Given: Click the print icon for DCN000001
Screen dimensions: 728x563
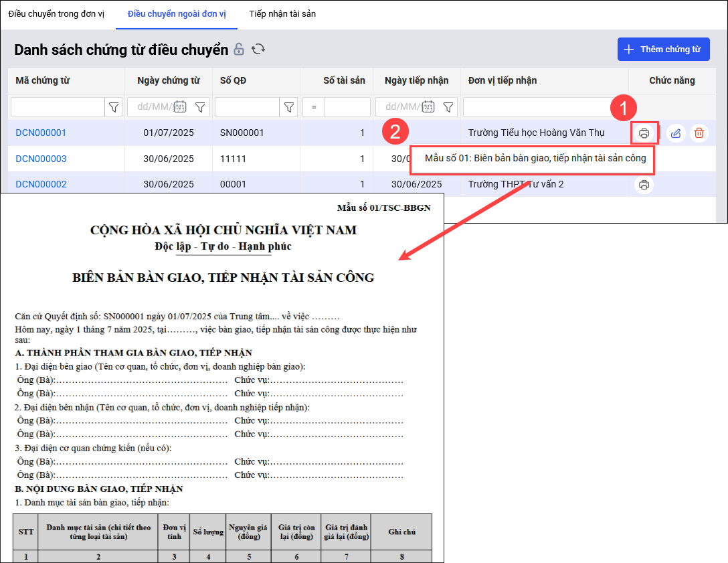Looking at the screenshot, I should pos(644,133).
